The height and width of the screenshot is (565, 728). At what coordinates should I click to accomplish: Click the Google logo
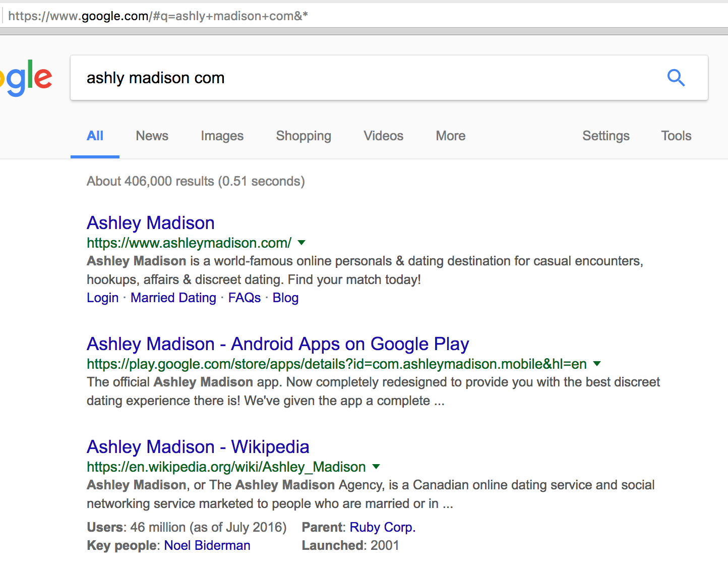coord(26,78)
